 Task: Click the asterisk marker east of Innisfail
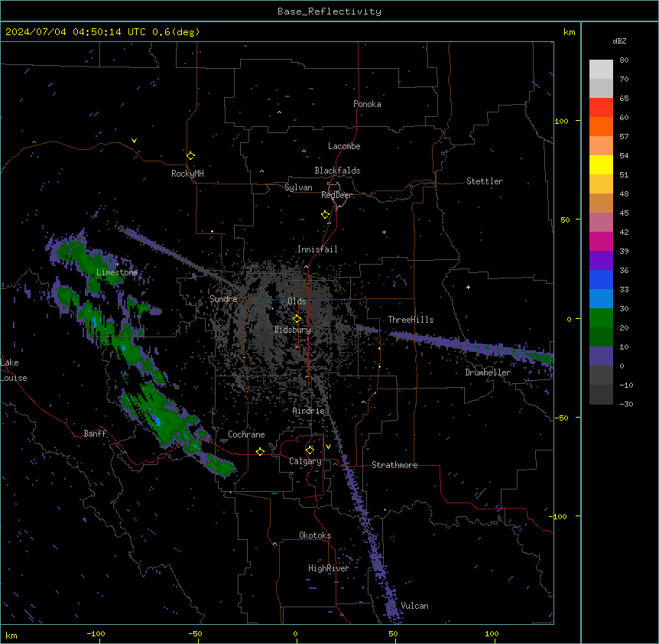coord(384,232)
